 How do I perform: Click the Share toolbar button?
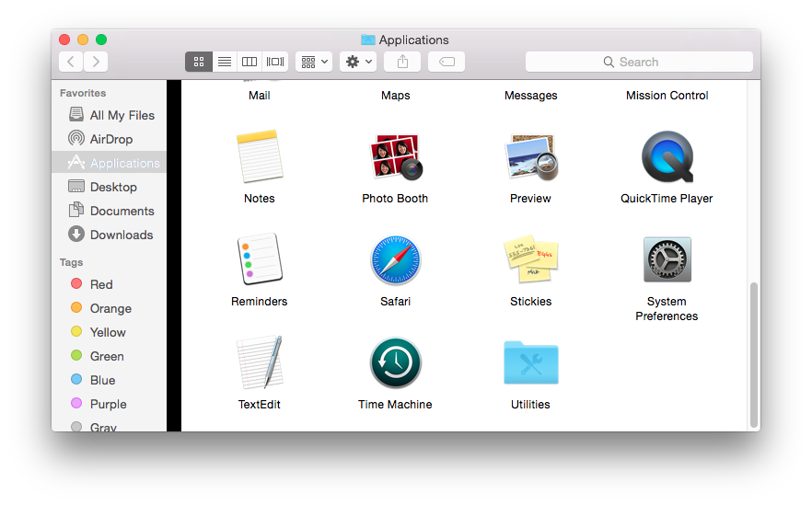click(402, 62)
